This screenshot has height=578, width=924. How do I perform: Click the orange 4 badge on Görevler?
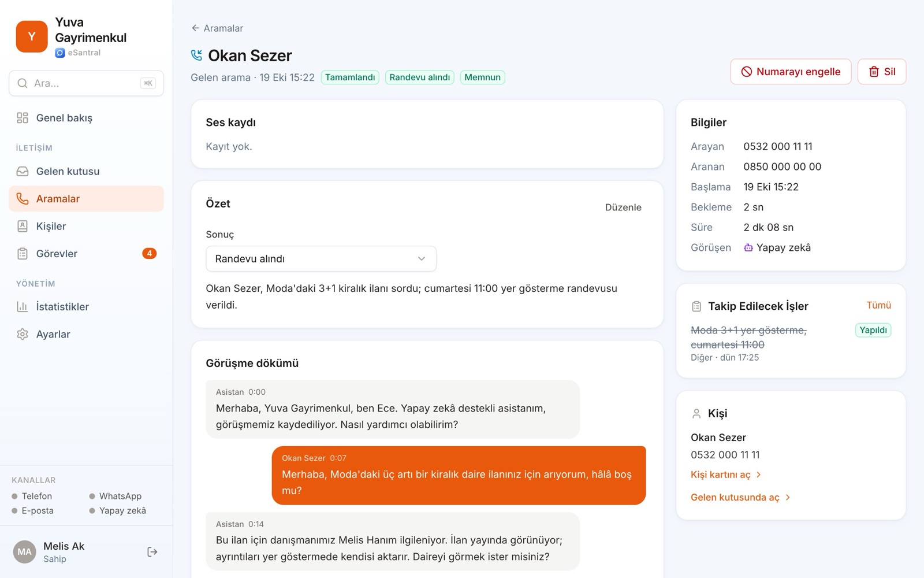tap(149, 253)
